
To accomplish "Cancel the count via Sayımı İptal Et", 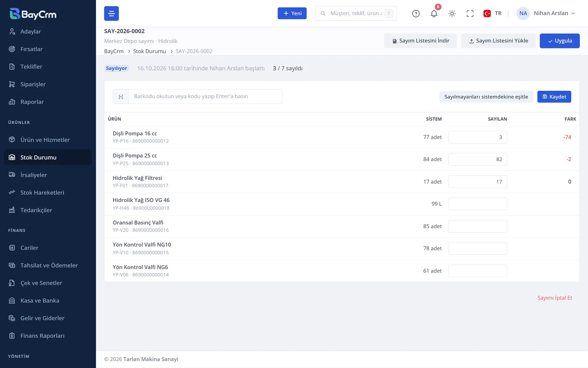I will [x=555, y=298].
